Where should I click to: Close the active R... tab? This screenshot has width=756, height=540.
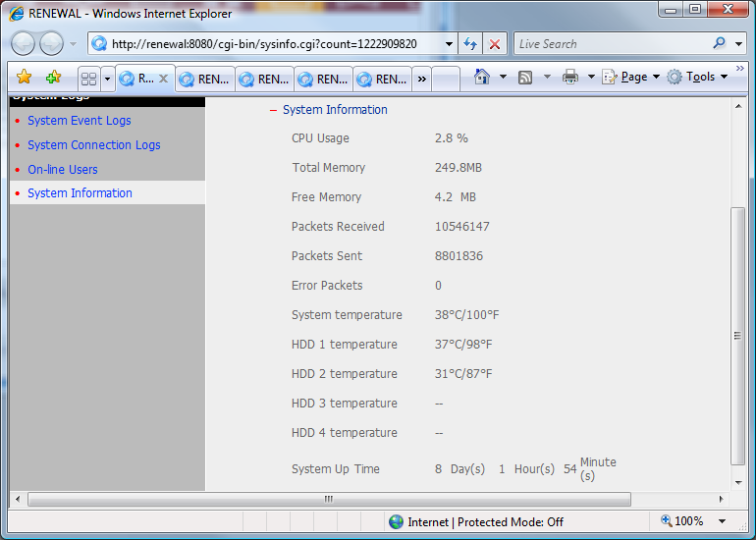pyautogui.click(x=163, y=79)
